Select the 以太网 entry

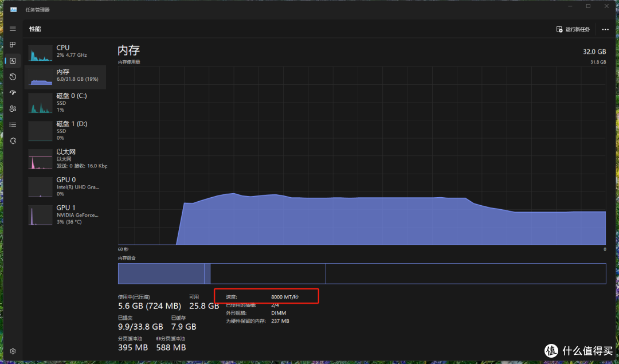click(x=65, y=159)
